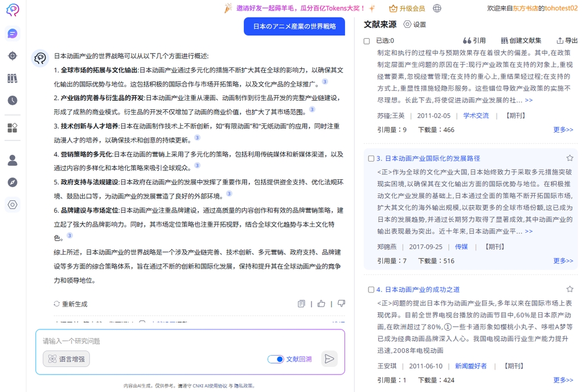Select the crosshair target icon in the sidebar

(13, 56)
